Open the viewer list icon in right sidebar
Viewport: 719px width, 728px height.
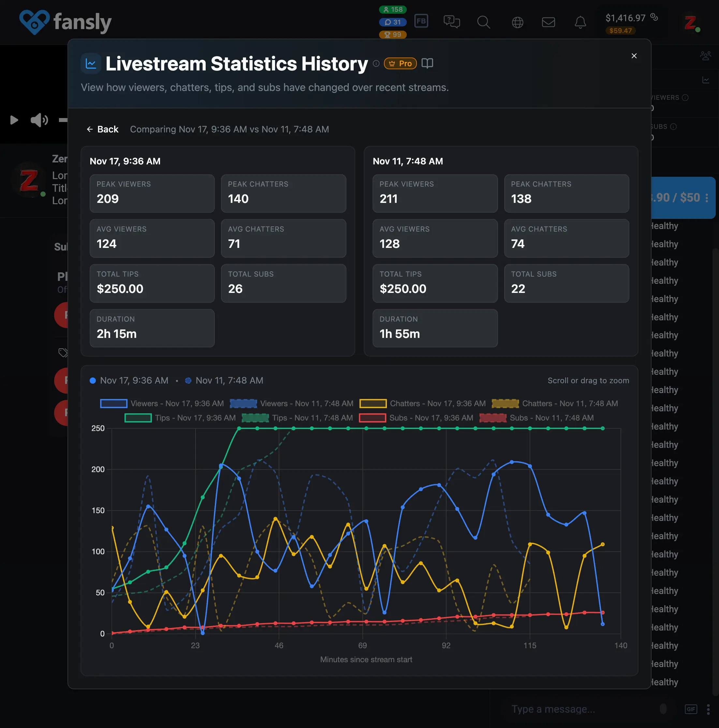click(x=705, y=55)
